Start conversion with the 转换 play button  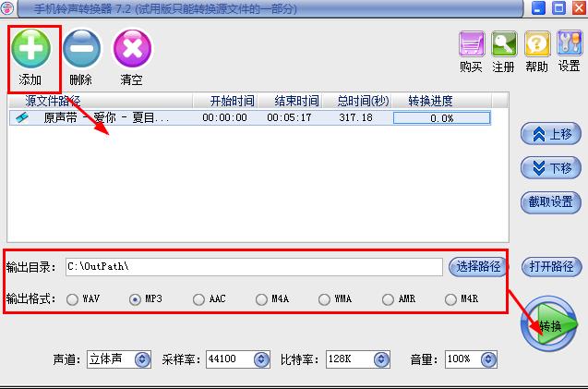549,323
